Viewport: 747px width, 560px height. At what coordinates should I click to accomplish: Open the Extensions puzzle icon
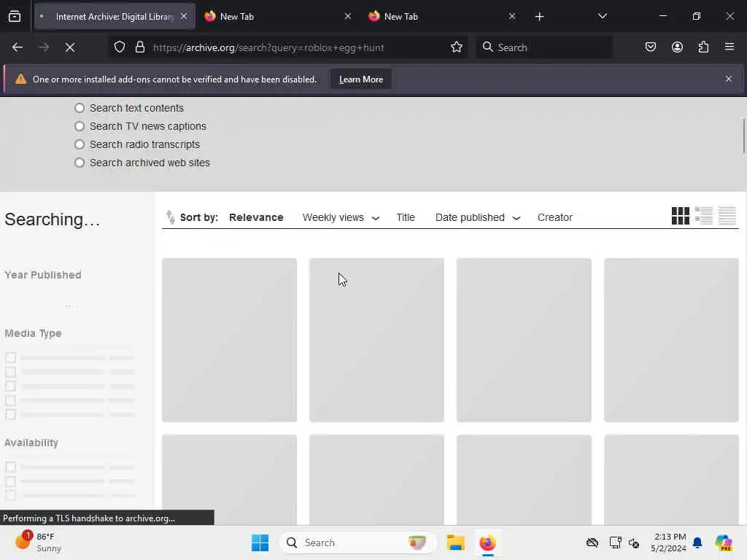pyautogui.click(x=703, y=47)
